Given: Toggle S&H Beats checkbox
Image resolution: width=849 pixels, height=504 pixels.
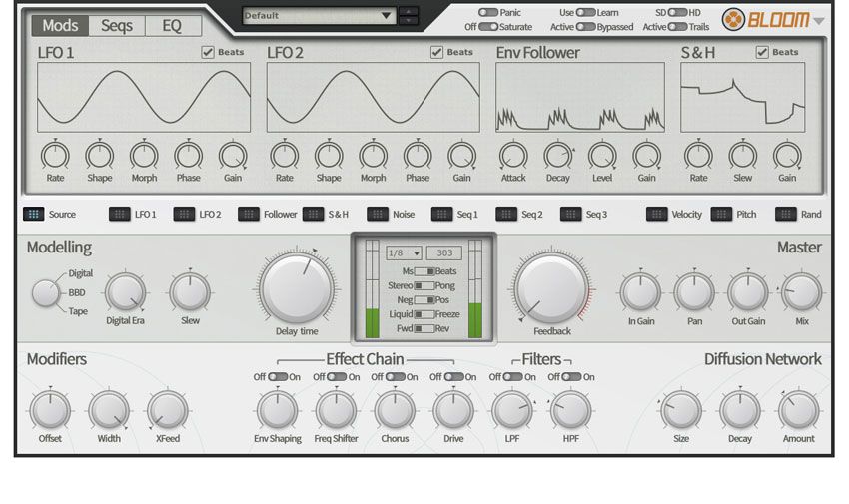Looking at the screenshot, I should (762, 52).
